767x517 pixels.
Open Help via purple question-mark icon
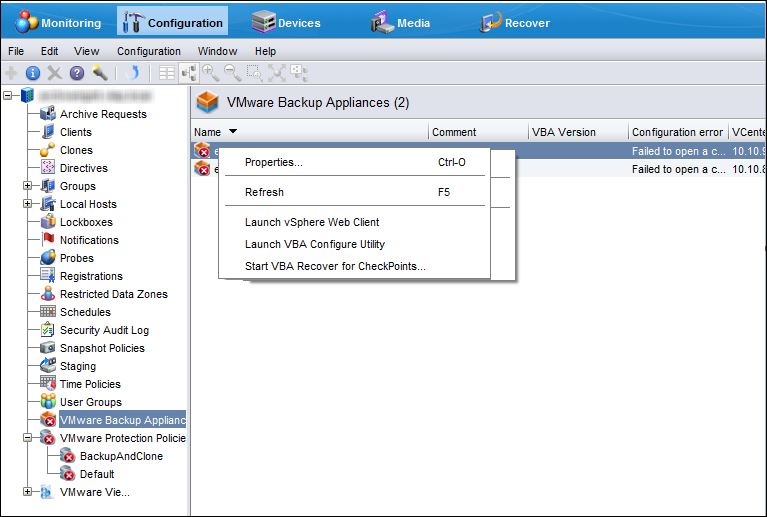pos(77,73)
